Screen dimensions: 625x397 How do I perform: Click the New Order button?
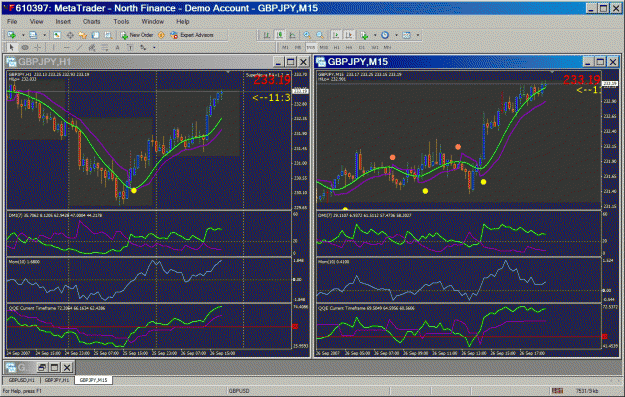(137, 35)
